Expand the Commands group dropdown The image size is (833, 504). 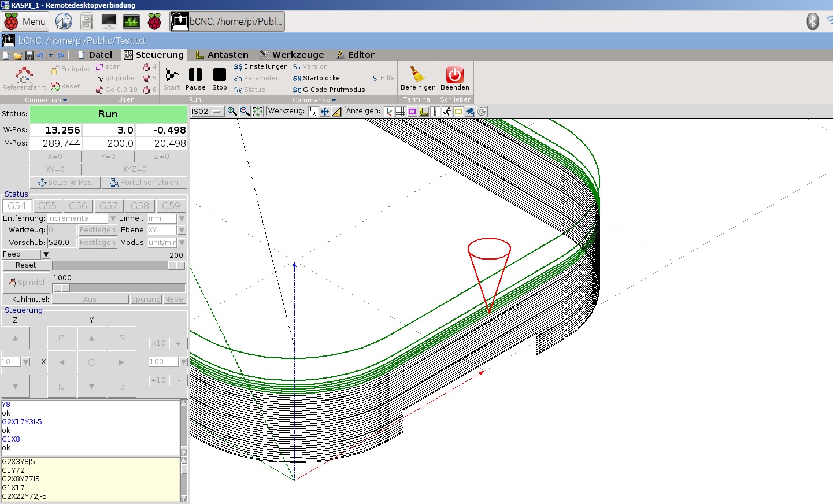point(314,100)
